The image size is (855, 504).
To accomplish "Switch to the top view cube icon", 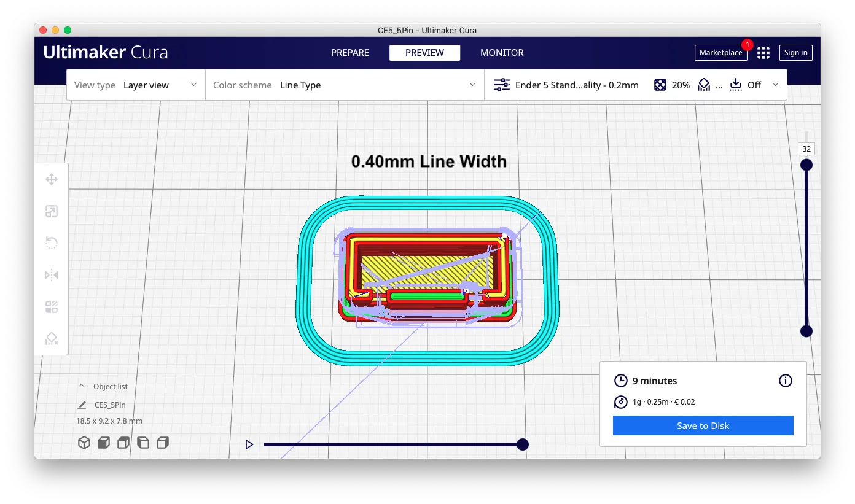I will point(123,443).
